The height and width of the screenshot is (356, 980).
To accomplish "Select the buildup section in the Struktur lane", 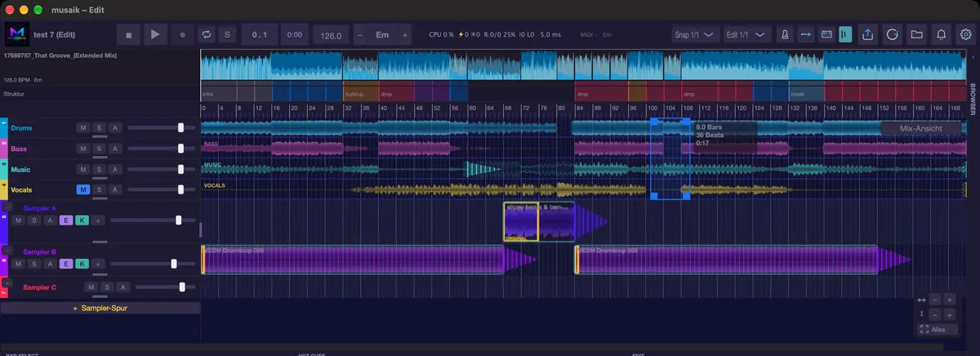I will 361,94.
